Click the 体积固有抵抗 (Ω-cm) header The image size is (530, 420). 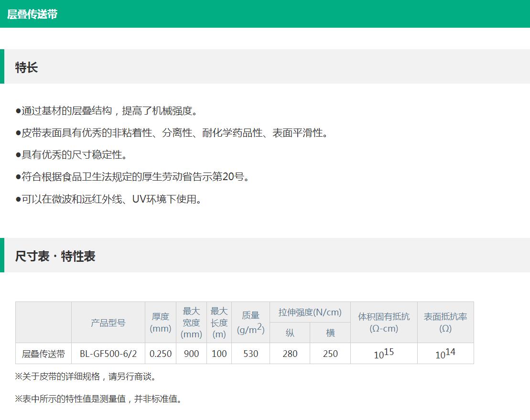(384, 323)
